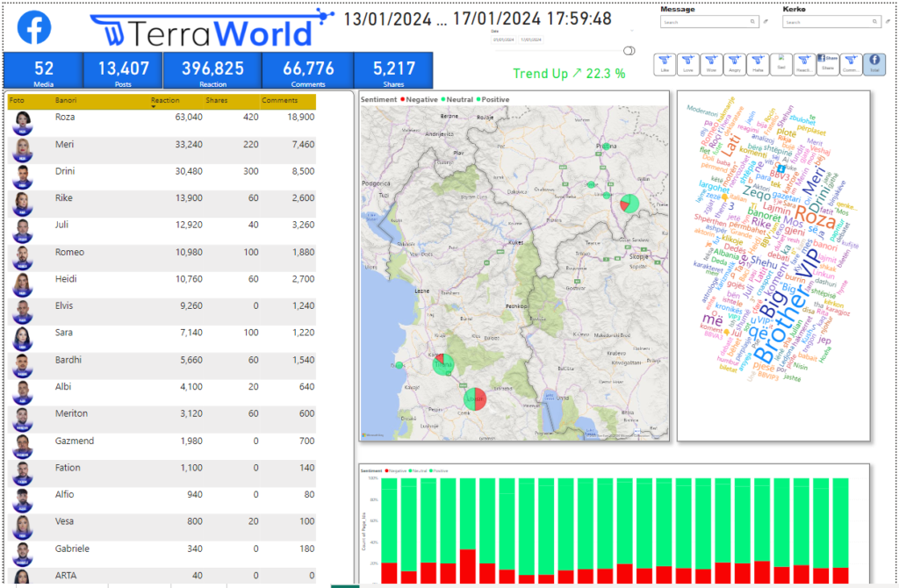Viewport: 899px width, 588px height.
Task: Click the word Lati in the word cloud
Action: pyautogui.click(x=730, y=147)
